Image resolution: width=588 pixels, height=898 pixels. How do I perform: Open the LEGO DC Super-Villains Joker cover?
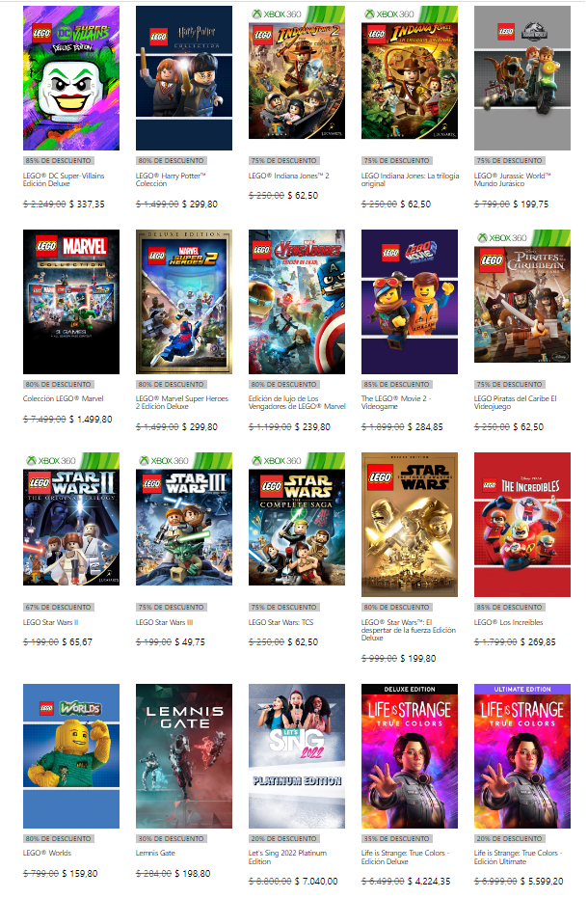coord(71,78)
